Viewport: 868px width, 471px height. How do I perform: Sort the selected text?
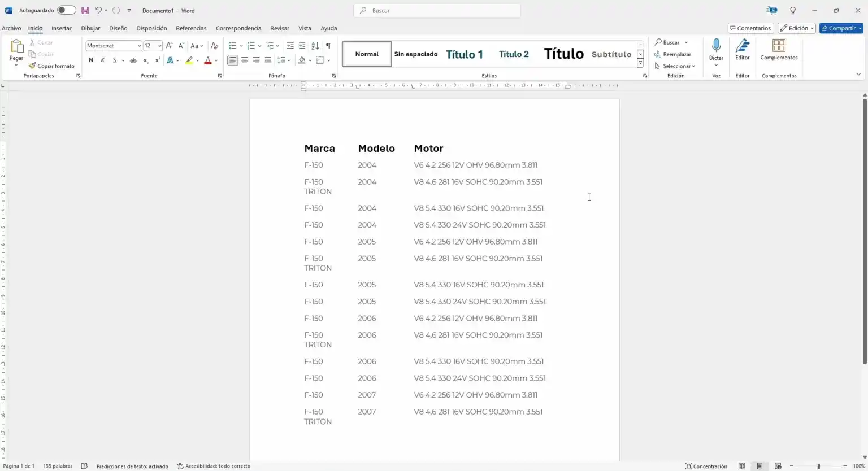tap(315, 46)
